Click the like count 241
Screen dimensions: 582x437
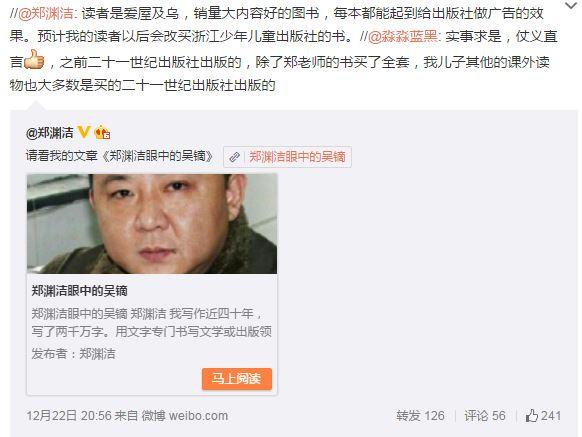coord(551,415)
